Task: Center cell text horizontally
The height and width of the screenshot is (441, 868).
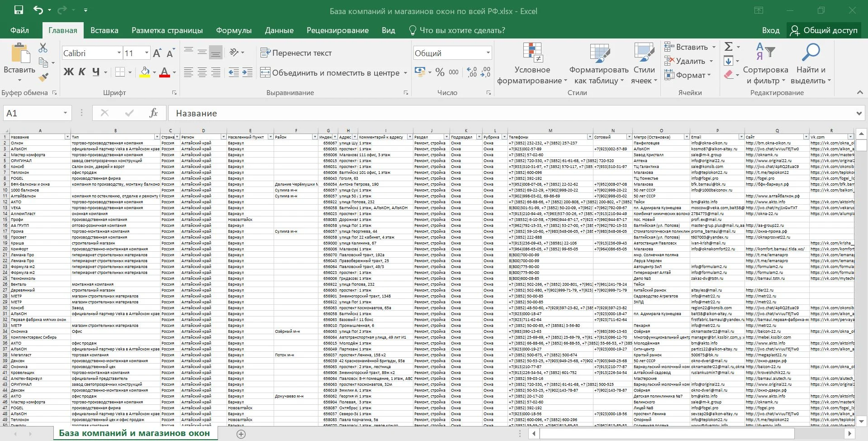Action: [x=202, y=72]
